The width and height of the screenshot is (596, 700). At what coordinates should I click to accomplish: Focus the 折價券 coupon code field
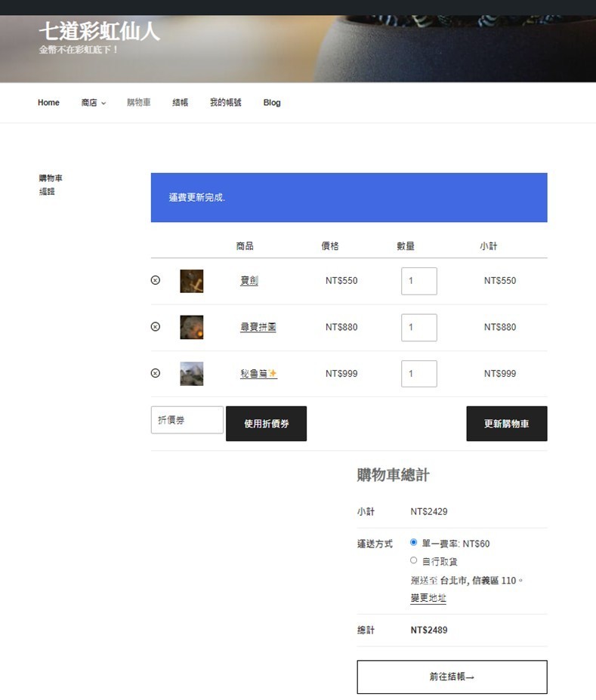(x=187, y=420)
